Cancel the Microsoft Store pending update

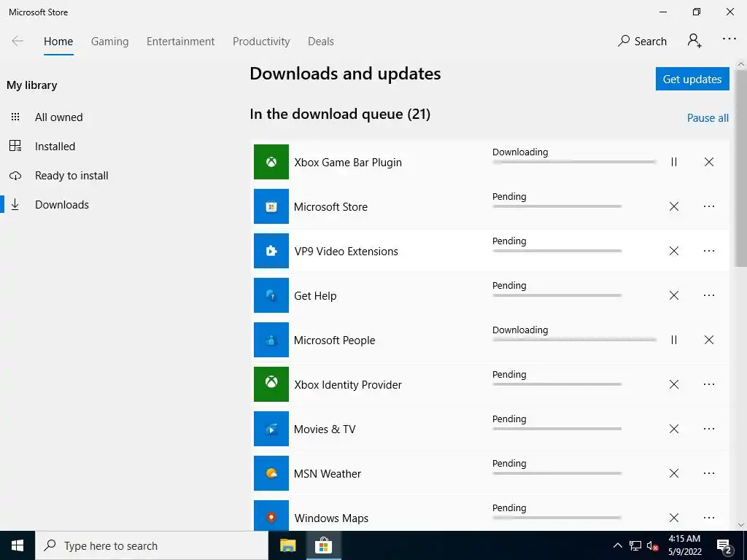[x=673, y=206]
